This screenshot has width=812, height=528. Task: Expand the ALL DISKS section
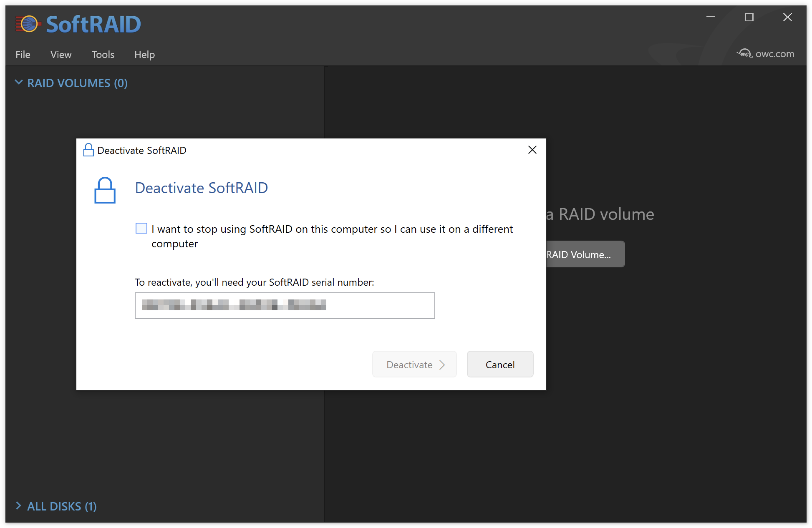click(x=19, y=506)
